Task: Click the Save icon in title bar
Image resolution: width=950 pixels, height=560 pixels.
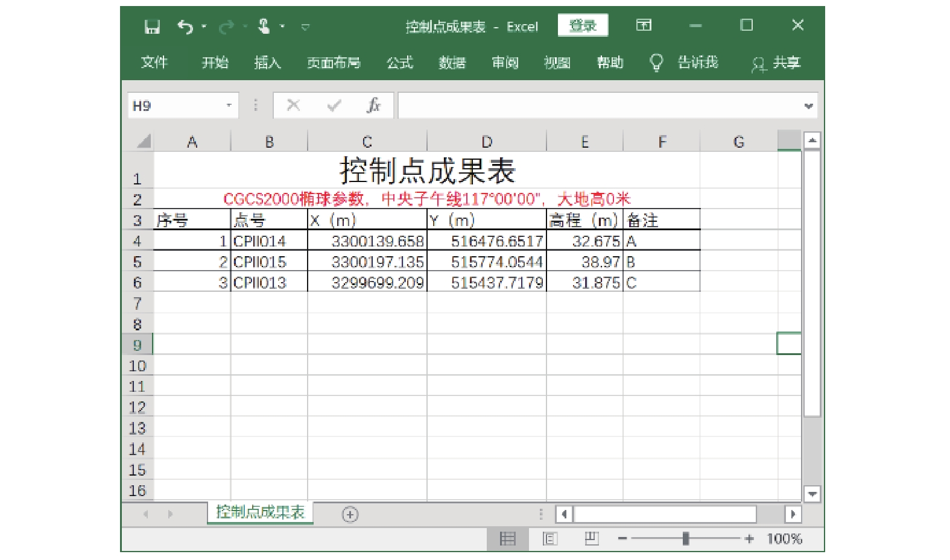Action: click(x=152, y=27)
